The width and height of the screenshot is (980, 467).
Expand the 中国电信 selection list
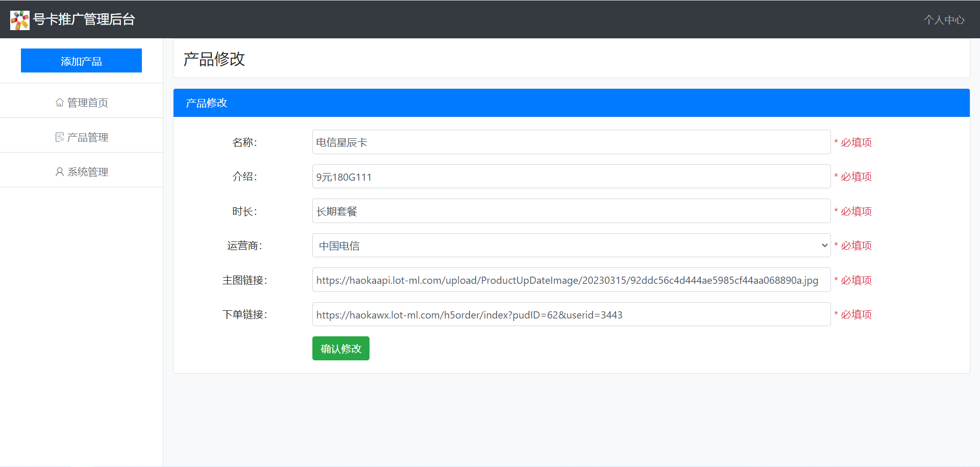[571, 245]
